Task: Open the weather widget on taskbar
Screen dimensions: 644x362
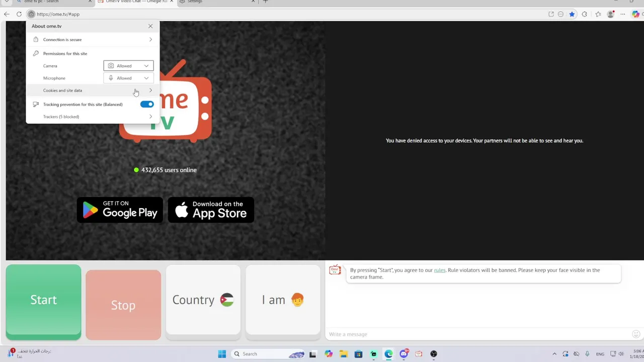Action: point(30,353)
